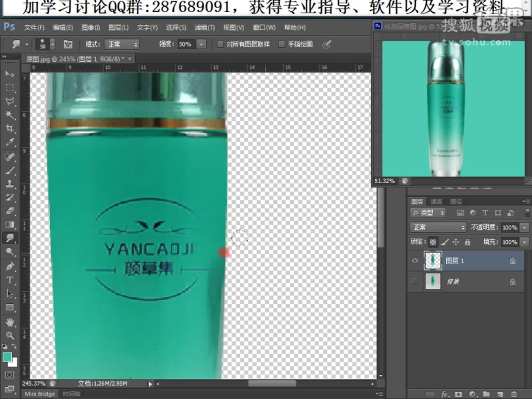Select the Brush tool

pyautogui.click(x=10, y=171)
